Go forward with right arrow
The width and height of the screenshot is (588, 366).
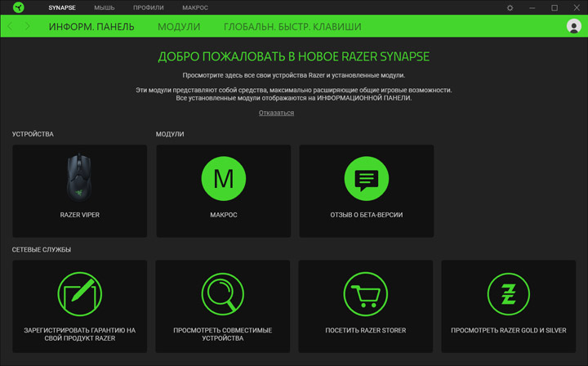[x=28, y=26]
